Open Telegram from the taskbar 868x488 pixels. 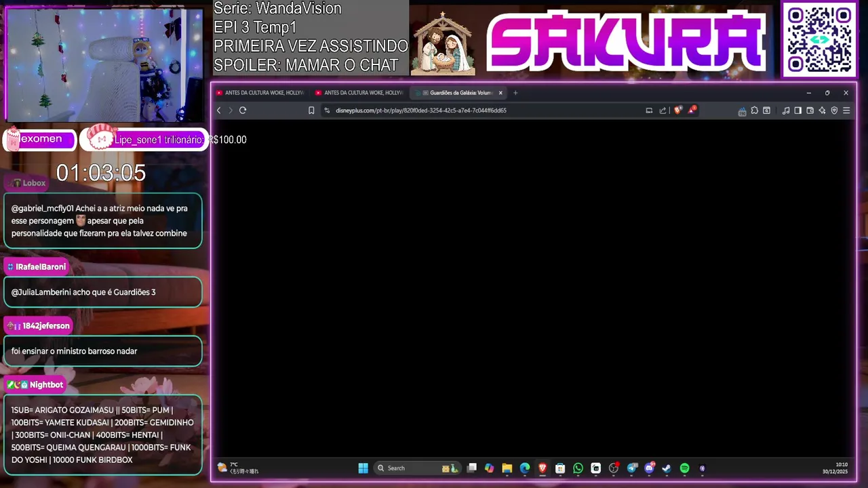click(632, 468)
